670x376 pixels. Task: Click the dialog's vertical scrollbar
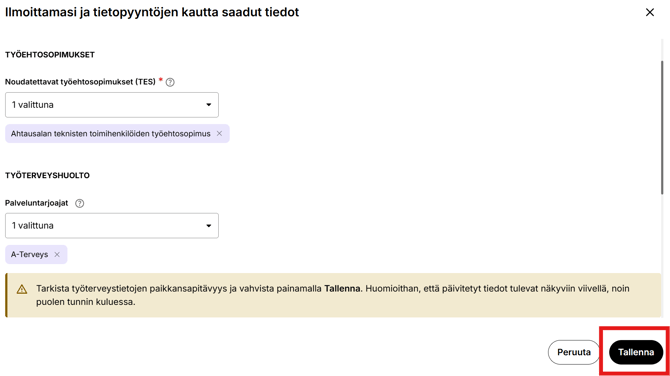pyautogui.click(x=662, y=127)
